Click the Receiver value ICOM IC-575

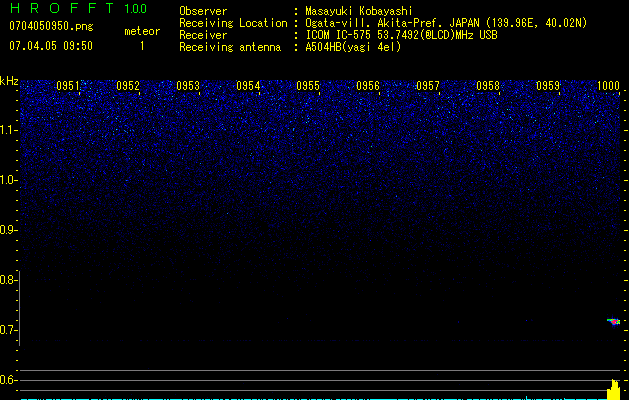339,35
